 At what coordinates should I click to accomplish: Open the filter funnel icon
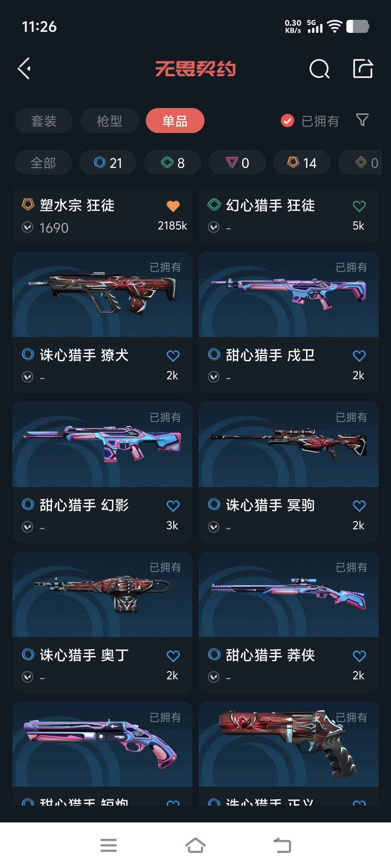362,120
